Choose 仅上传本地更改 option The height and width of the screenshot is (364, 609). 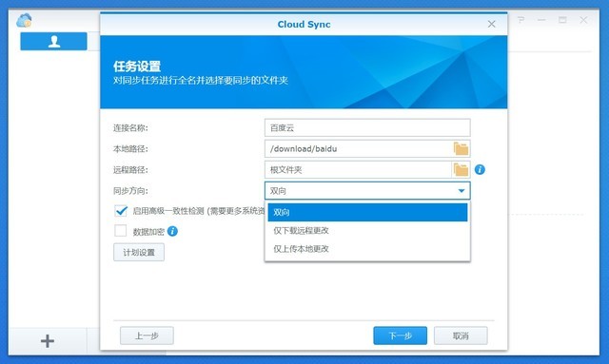(367, 249)
